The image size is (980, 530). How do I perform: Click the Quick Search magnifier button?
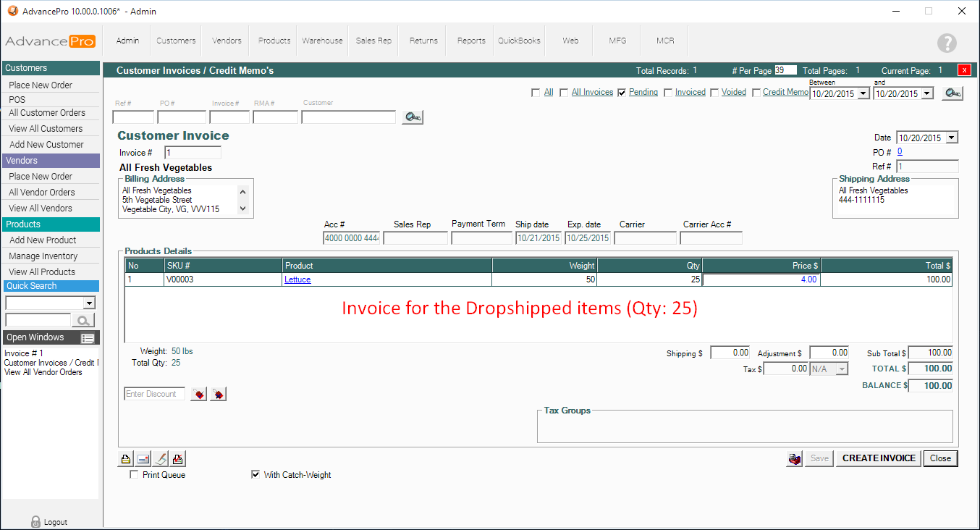(85, 320)
